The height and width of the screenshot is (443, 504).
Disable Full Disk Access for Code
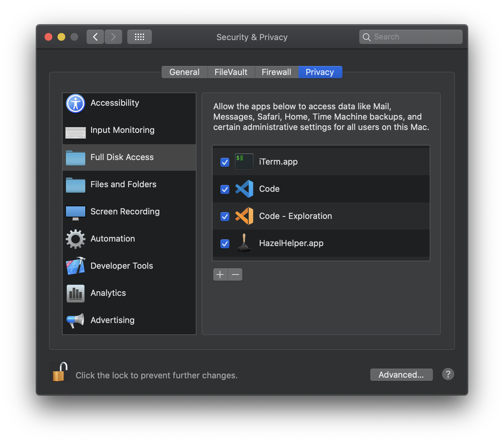click(x=225, y=189)
